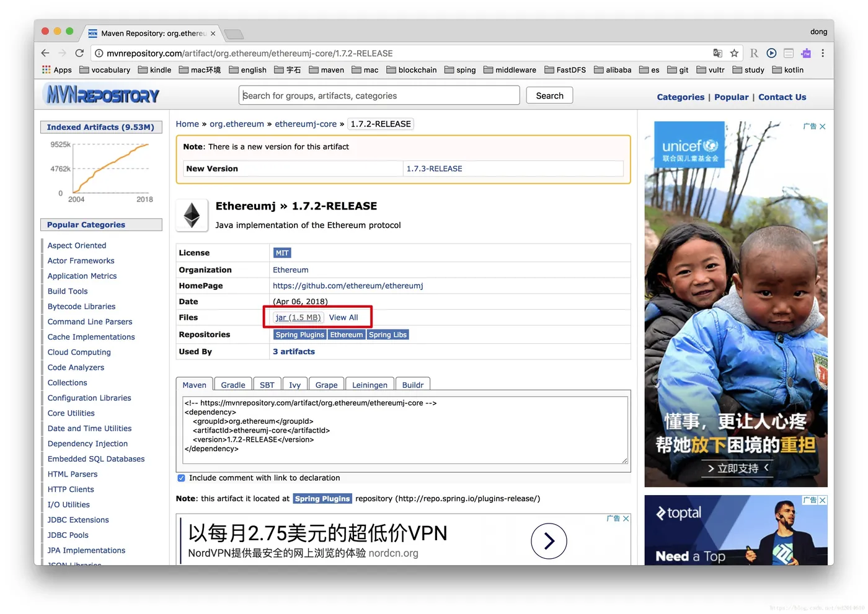868x614 pixels.
Task: Switch to the Buildr tab
Action: pos(413,385)
